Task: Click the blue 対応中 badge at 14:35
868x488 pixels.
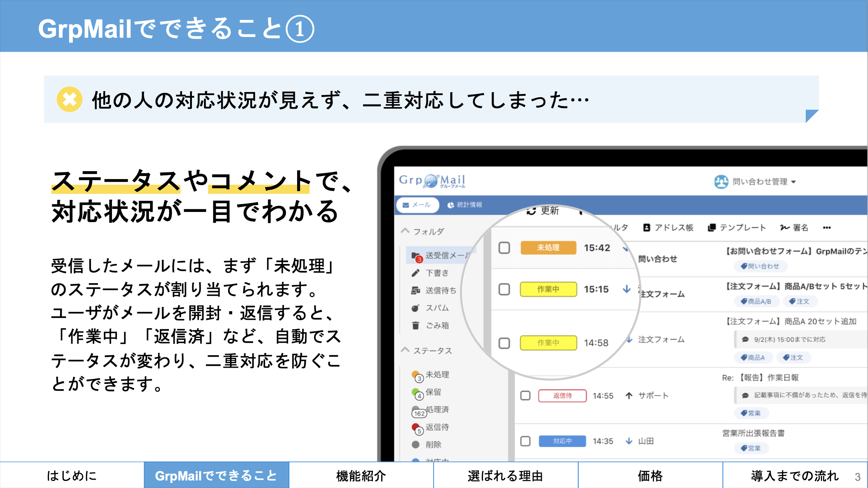Action: coord(562,441)
